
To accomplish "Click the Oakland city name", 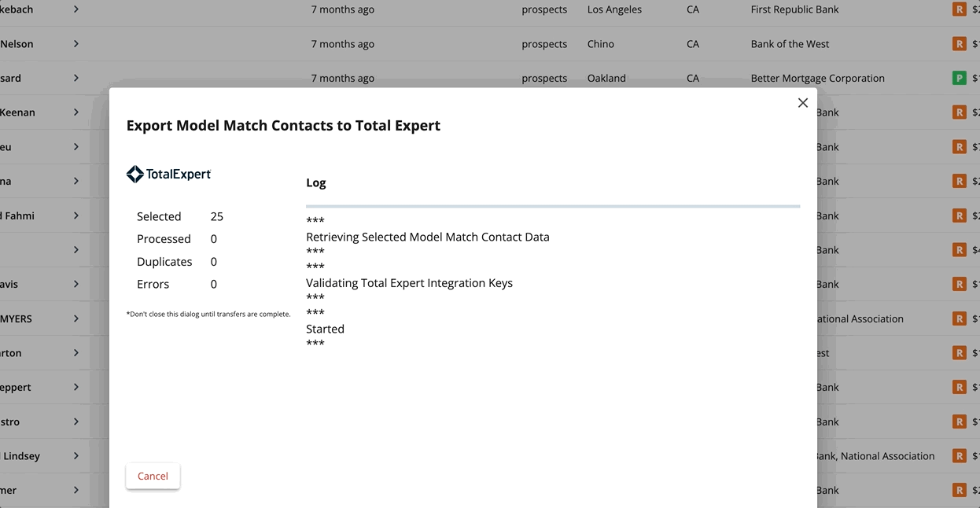I will [606, 78].
